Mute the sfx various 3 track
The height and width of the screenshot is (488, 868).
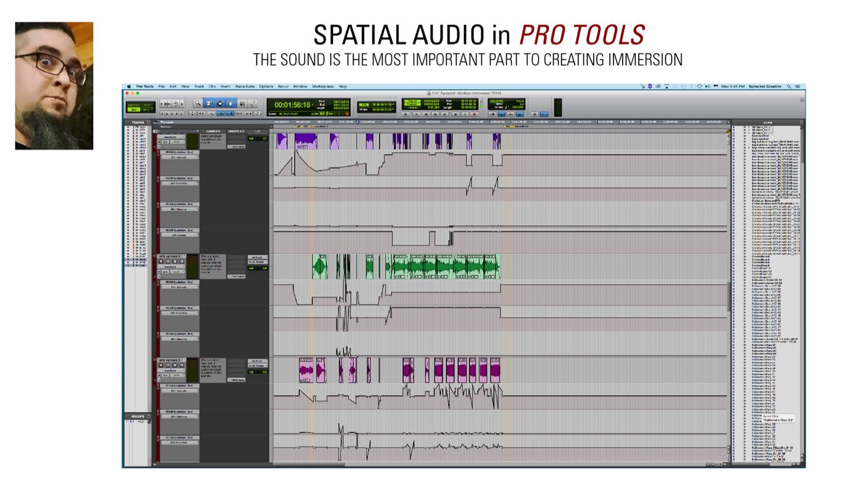pos(182,365)
